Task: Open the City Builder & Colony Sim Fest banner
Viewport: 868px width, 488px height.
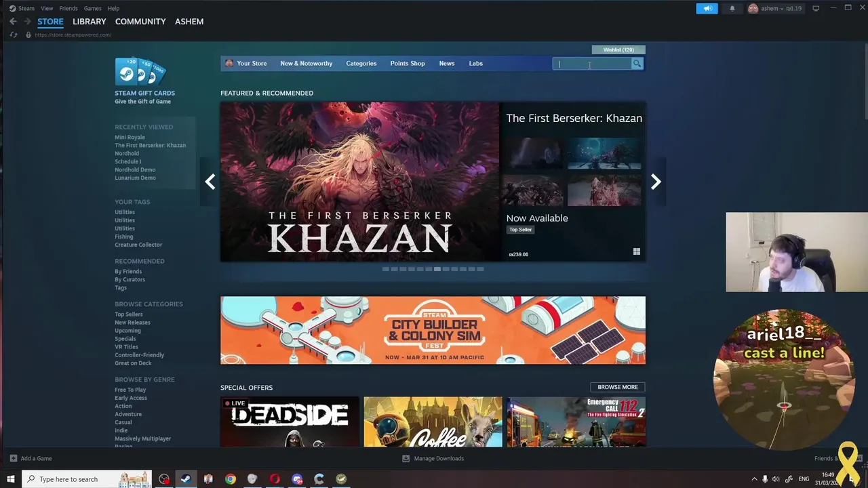Action: pos(433,330)
